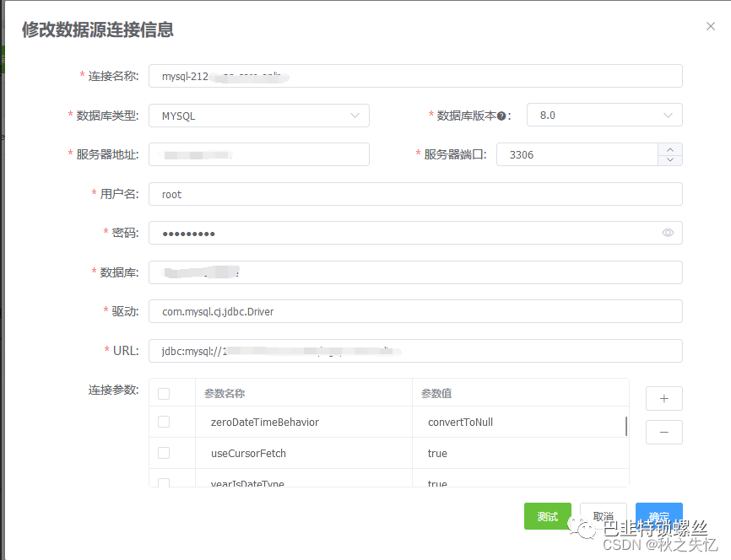Click the database version help icon
The width and height of the screenshot is (731, 560).
pos(501,116)
